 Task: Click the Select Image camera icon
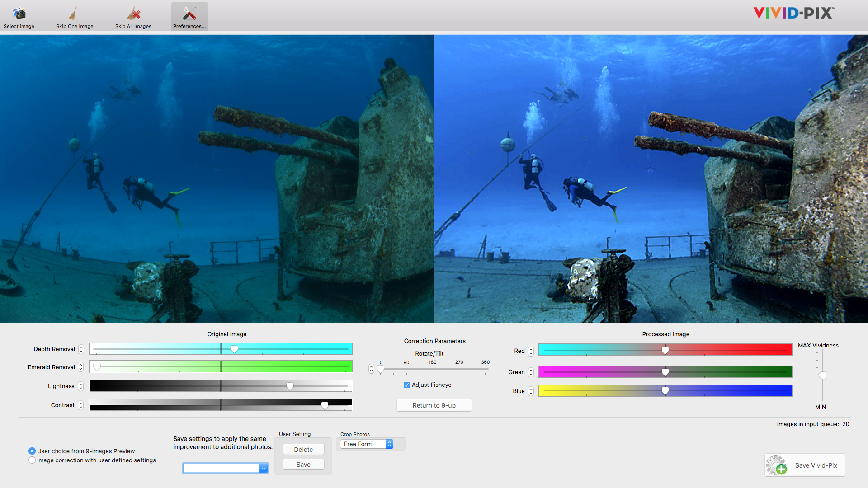click(19, 14)
